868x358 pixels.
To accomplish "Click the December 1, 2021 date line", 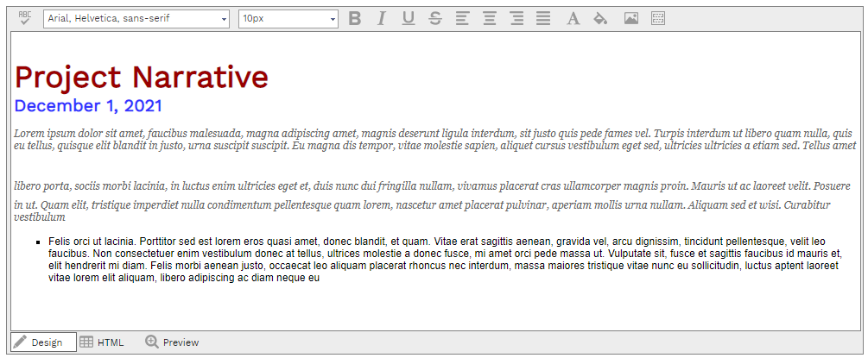I will [x=88, y=106].
